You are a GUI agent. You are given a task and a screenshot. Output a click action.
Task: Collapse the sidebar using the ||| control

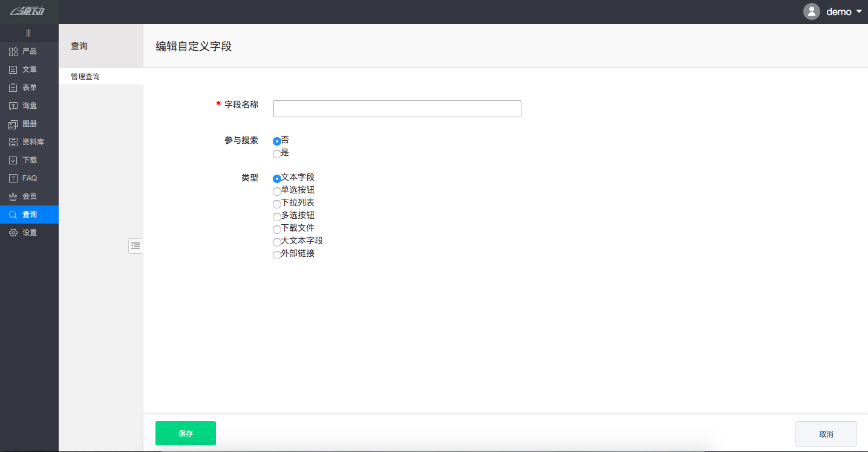(28, 33)
